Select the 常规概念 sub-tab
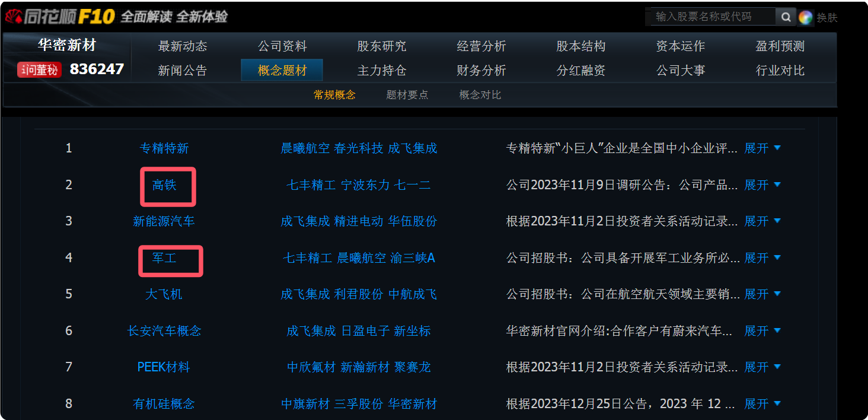This screenshot has height=420, width=868. coord(334,95)
